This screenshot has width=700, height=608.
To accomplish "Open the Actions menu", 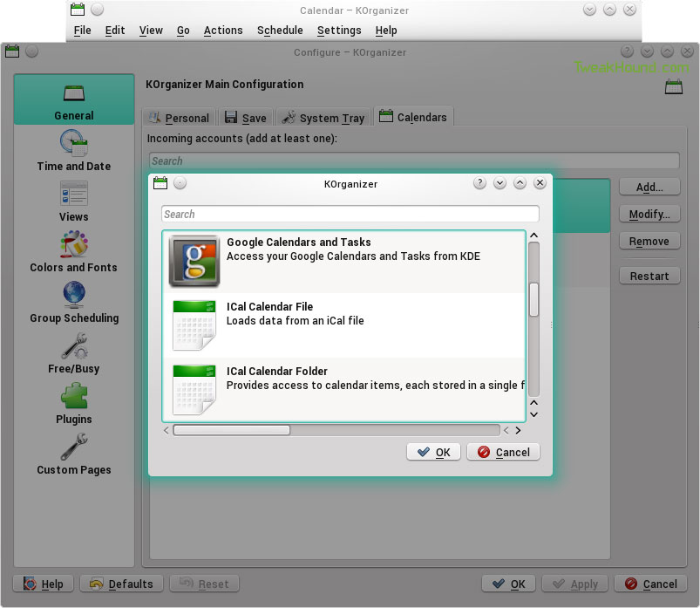I will click(x=223, y=31).
